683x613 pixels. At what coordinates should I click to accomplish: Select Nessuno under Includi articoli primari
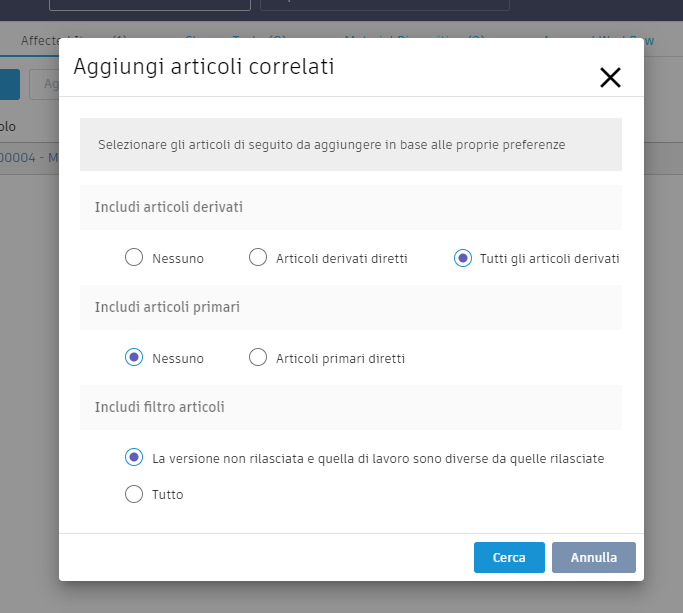134,357
